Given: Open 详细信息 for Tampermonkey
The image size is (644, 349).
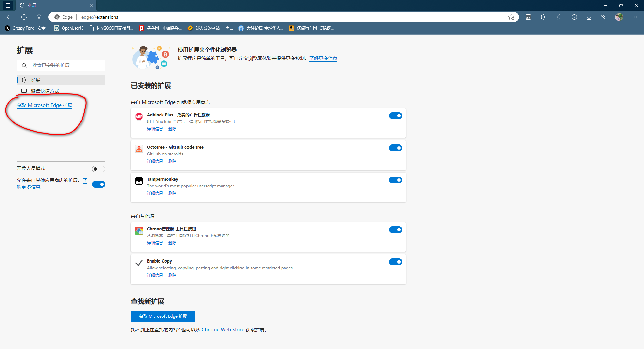Looking at the screenshot, I should [155, 193].
